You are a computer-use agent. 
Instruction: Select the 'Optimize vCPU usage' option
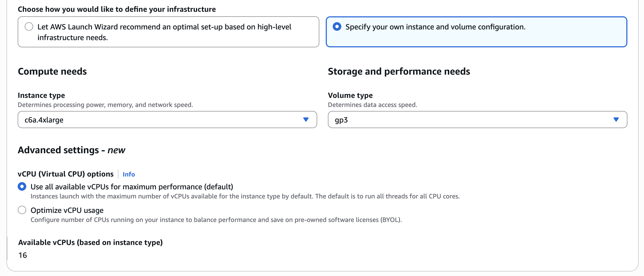pyautogui.click(x=22, y=210)
